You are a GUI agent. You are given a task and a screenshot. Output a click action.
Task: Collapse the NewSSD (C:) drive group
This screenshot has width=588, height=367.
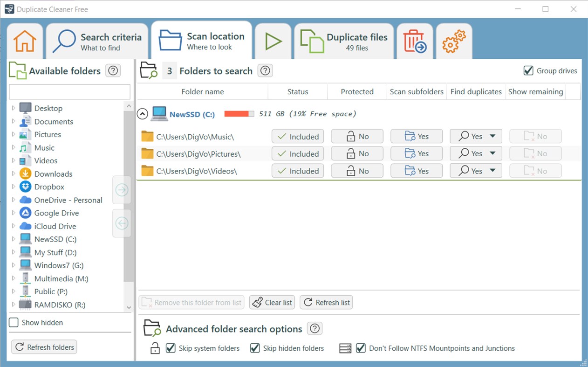[142, 113]
